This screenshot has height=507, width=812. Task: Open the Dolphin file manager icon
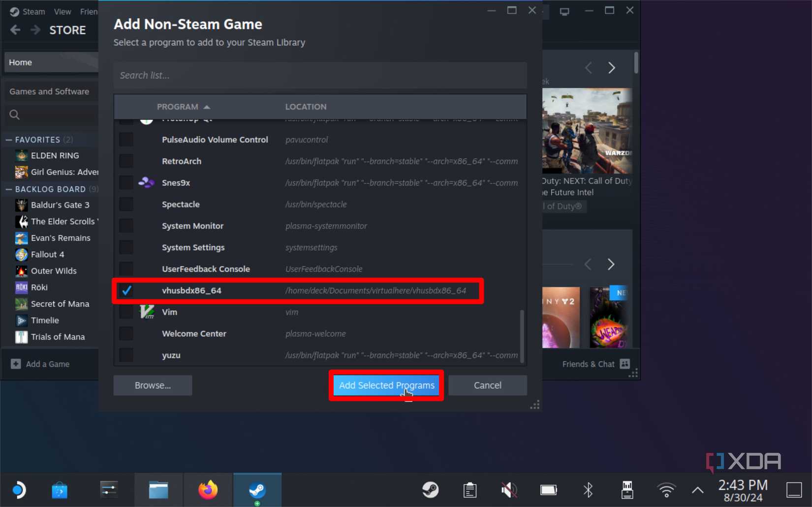[158, 489]
